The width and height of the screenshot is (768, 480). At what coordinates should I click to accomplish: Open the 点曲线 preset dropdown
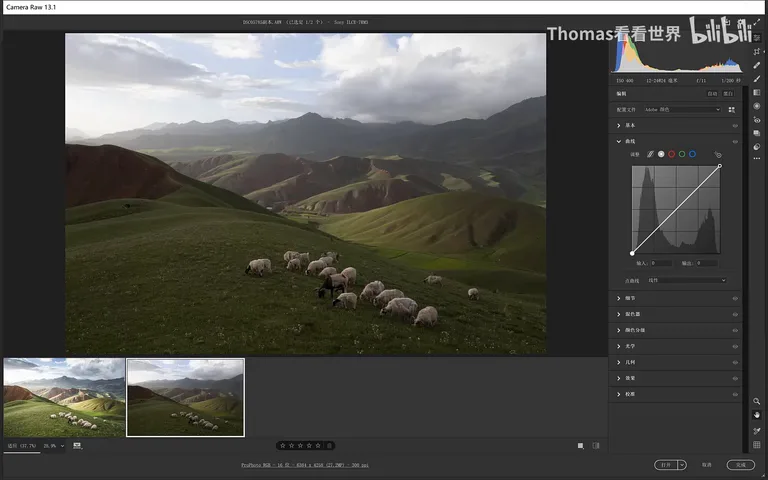686,280
